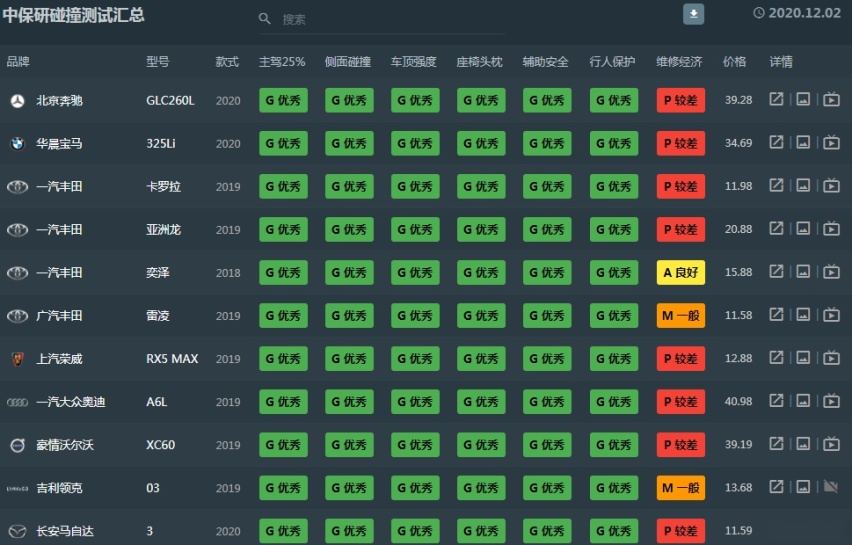Open external link for 卡罗拉 row
Screen dimensions: 852x545
coord(776,185)
